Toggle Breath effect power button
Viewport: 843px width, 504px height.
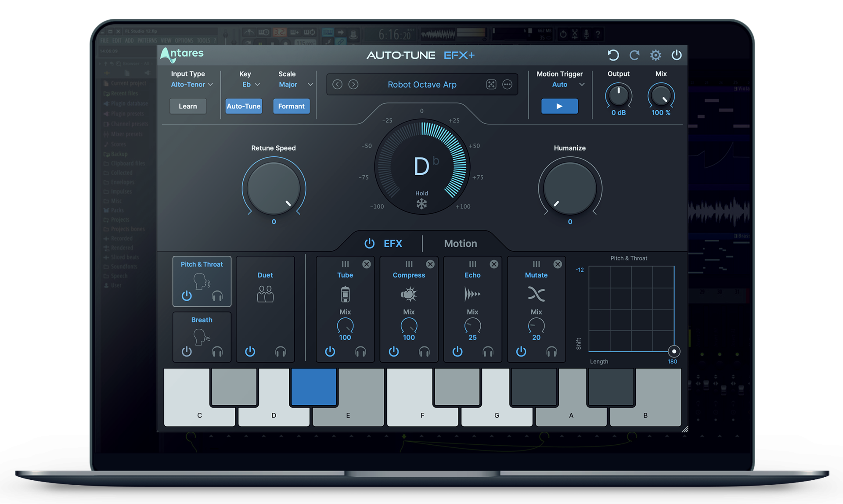click(187, 352)
